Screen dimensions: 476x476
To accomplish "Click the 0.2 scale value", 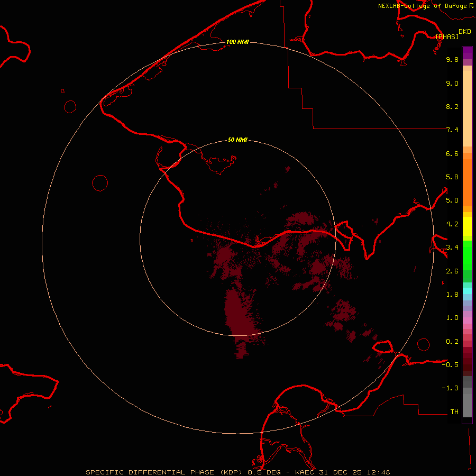I will click(452, 342).
